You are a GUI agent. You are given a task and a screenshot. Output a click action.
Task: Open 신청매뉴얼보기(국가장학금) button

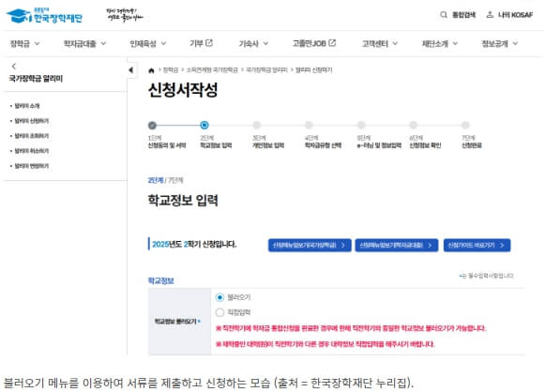tap(310, 246)
